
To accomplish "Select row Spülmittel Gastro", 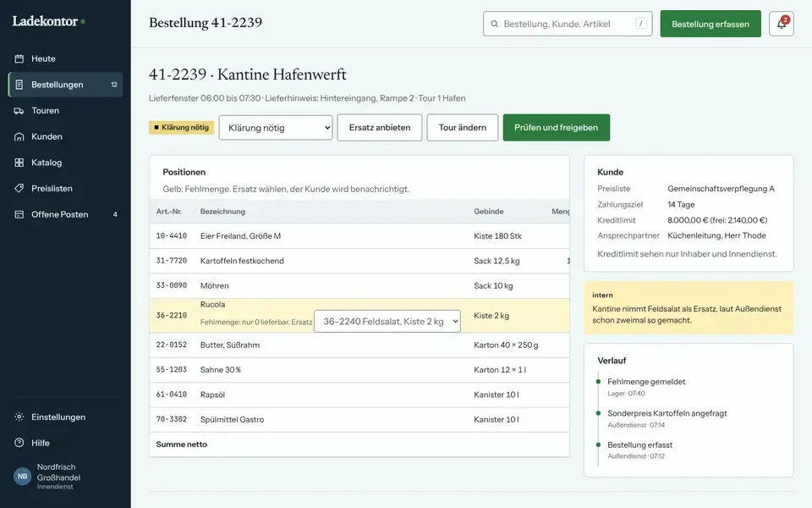I will tap(359, 419).
